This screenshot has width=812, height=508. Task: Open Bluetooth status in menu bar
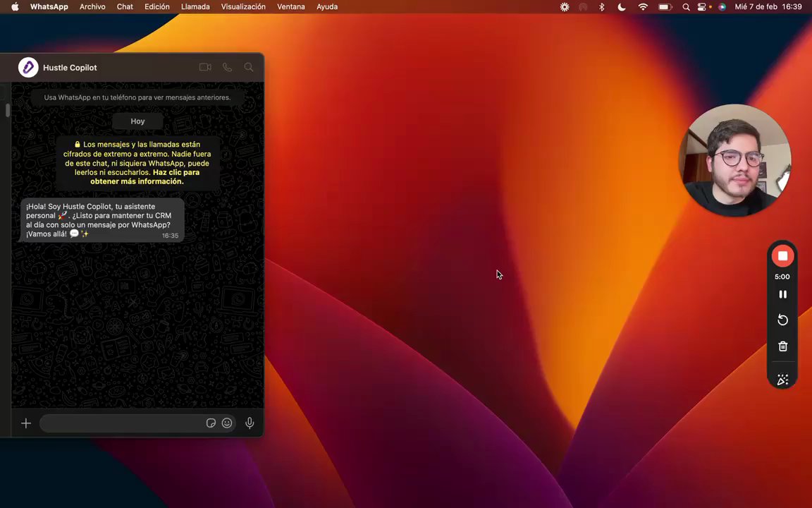click(x=602, y=7)
